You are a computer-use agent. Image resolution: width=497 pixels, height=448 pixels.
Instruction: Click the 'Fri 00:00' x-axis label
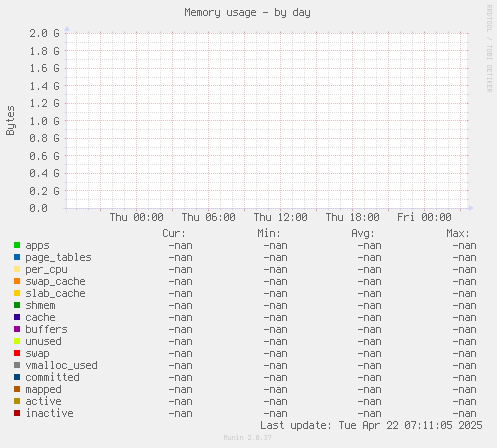tap(424, 218)
